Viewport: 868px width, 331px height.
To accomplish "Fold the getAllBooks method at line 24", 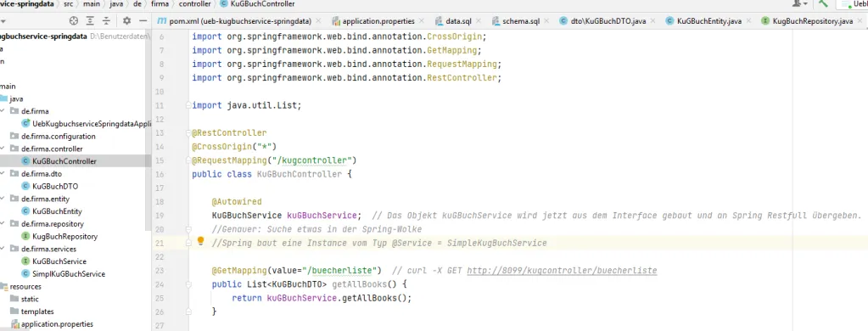I will coord(188,284).
